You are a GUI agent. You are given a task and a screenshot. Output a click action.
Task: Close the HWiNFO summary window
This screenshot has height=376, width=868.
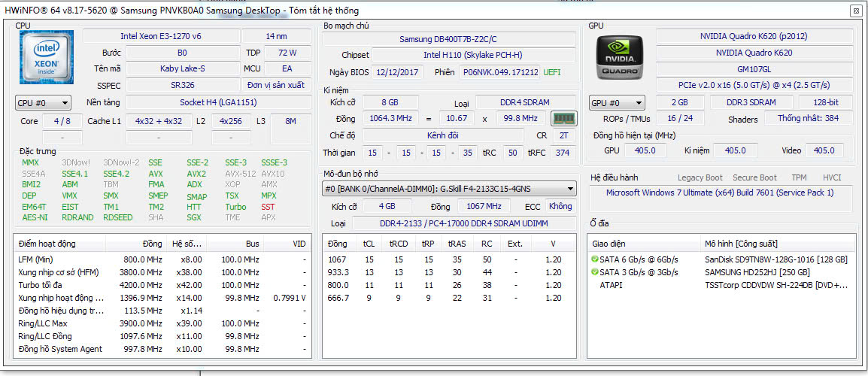pos(856,10)
